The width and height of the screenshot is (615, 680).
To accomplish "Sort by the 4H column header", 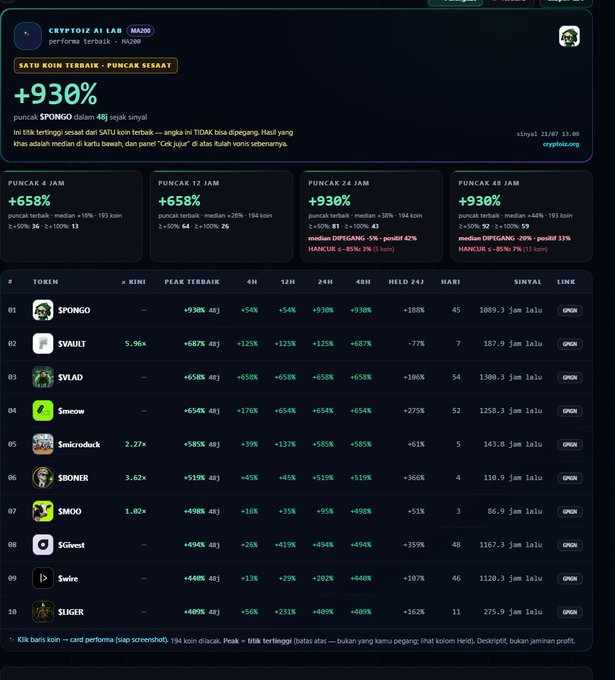I will coord(252,282).
